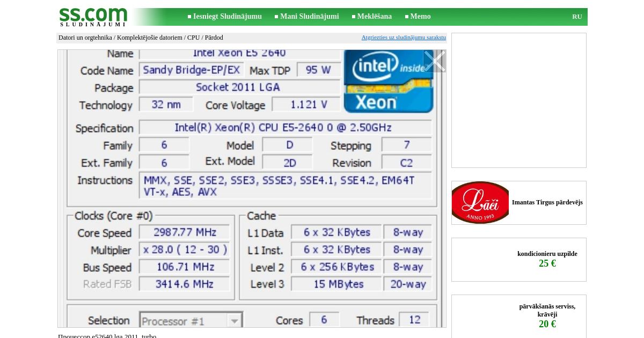Click the 20 € price text

point(547,324)
